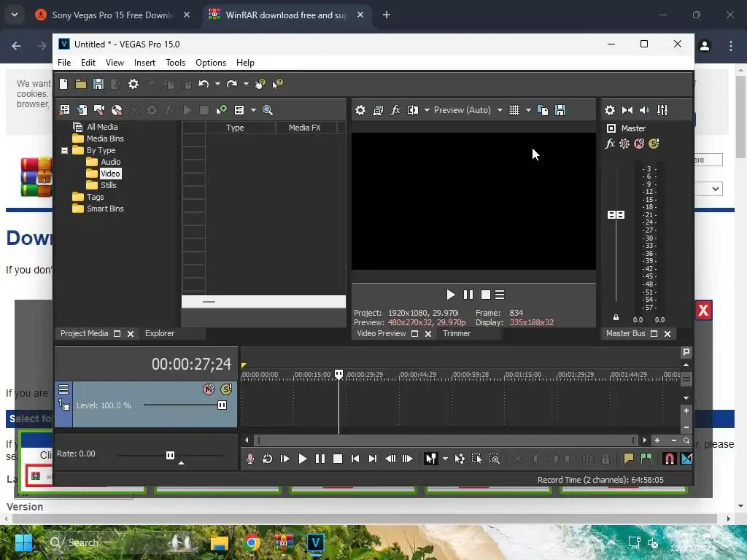Adjust the track Level slider
Image resolution: width=747 pixels, height=560 pixels.
pos(222,405)
